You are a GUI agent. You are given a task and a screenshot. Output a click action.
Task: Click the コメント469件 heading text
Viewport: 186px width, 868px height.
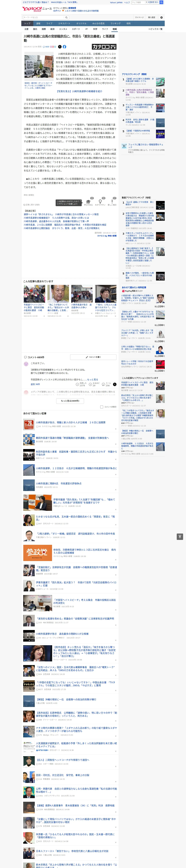[36, 357]
